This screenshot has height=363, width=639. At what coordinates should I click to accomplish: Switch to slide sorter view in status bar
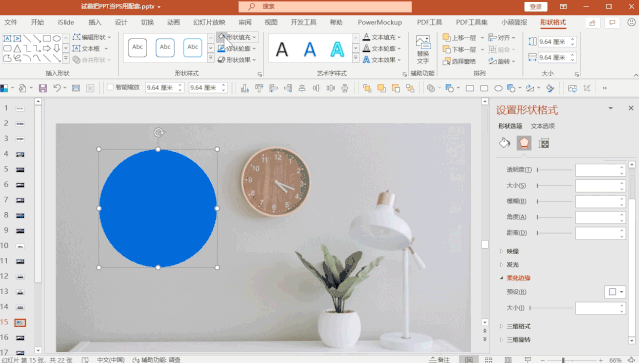coord(488,360)
